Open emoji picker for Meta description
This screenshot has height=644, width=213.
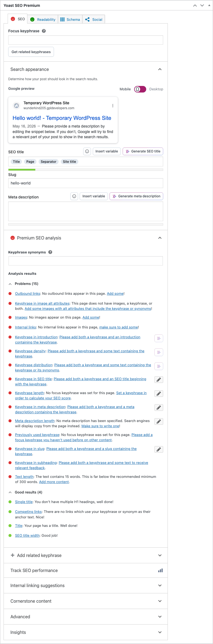click(x=74, y=196)
